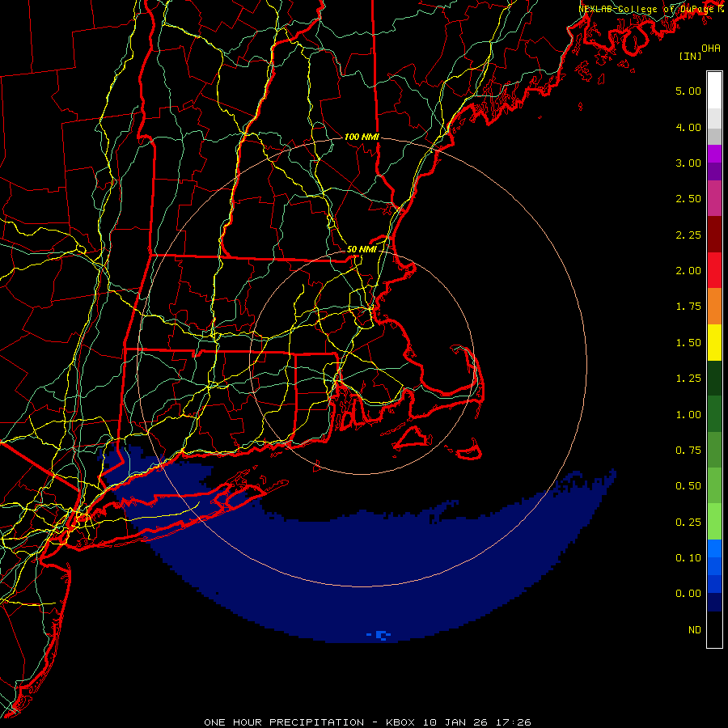Pick the navy 0.00 legend swatch
Viewport: 728px width, 728px height.
pos(714,603)
